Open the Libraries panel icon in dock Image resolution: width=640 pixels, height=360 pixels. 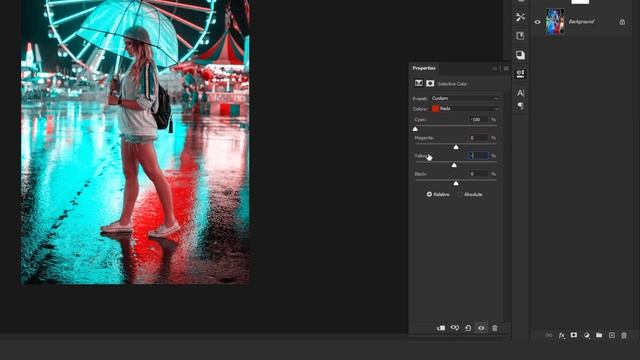(520, 36)
